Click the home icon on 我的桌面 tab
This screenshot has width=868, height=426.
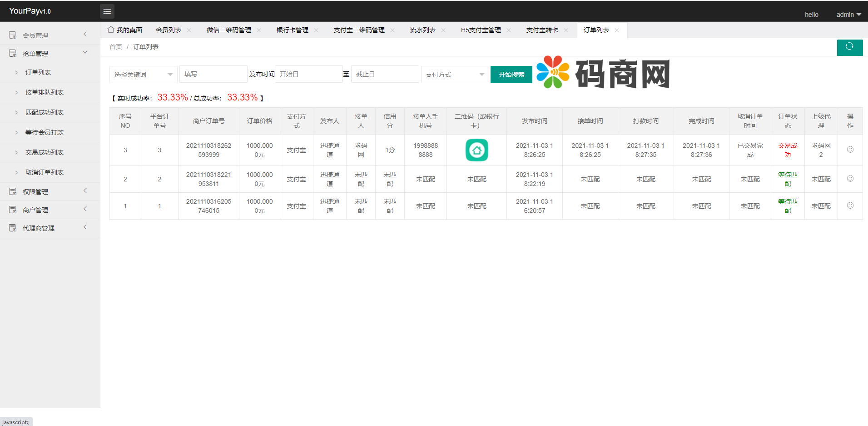[x=111, y=30]
